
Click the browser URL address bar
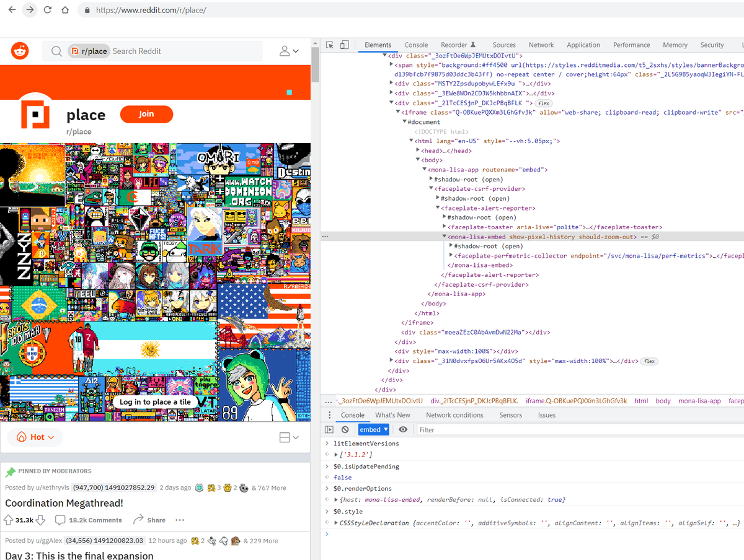[x=409, y=11]
